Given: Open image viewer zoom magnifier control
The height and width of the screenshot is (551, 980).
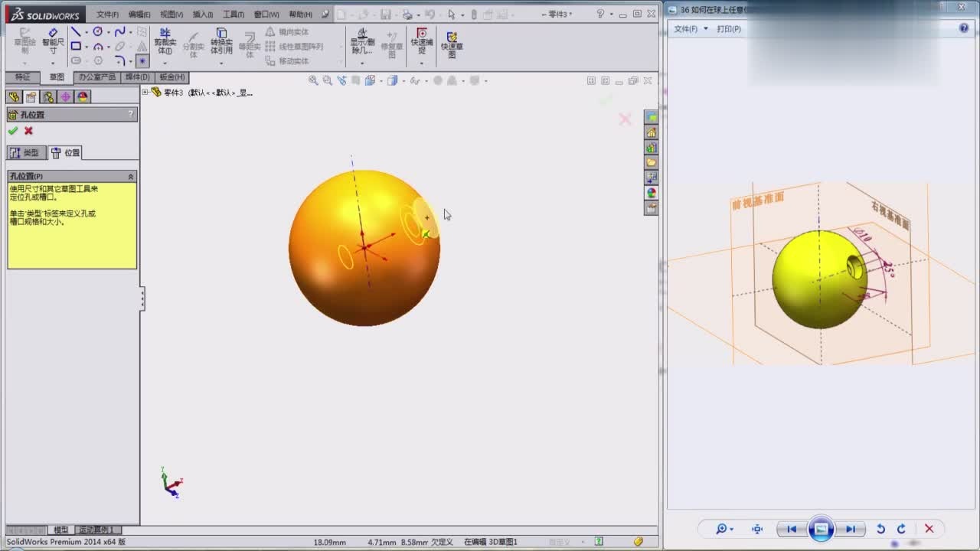Looking at the screenshot, I should (x=724, y=529).
